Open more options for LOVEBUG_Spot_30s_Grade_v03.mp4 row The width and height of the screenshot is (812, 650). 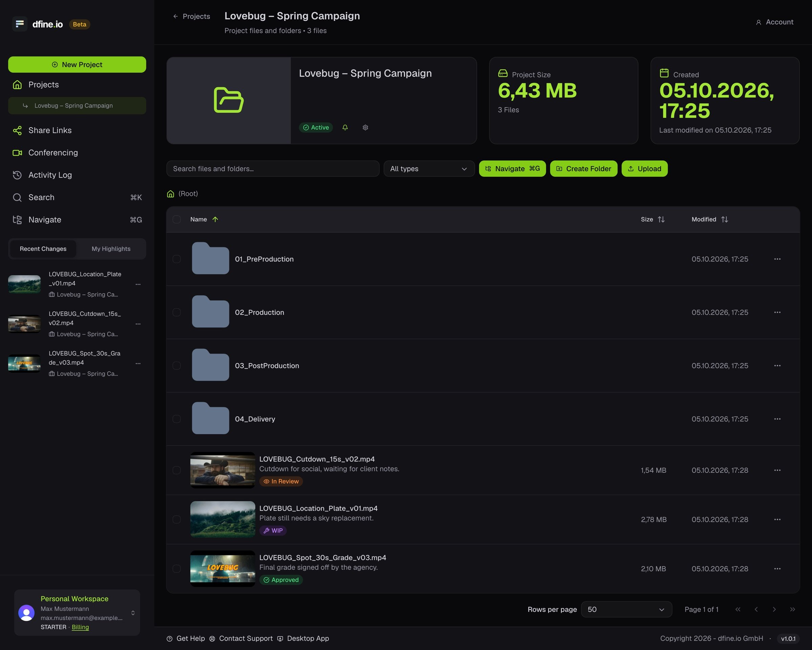777,569
